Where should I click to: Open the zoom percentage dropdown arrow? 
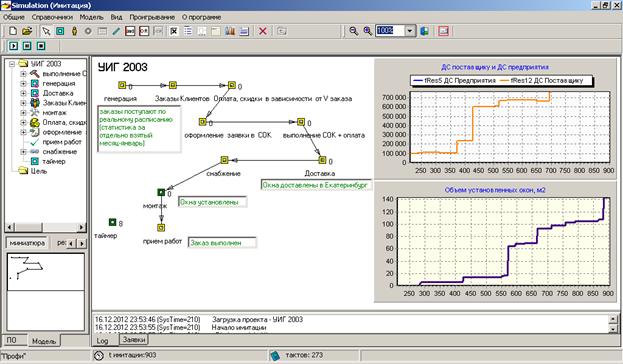[x=410, y=31]
